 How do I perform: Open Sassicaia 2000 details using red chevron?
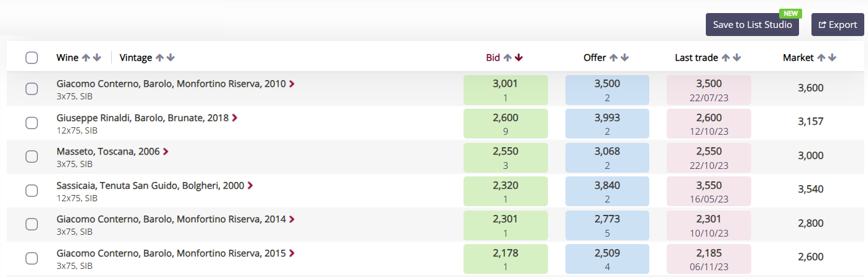coord(250,185)
